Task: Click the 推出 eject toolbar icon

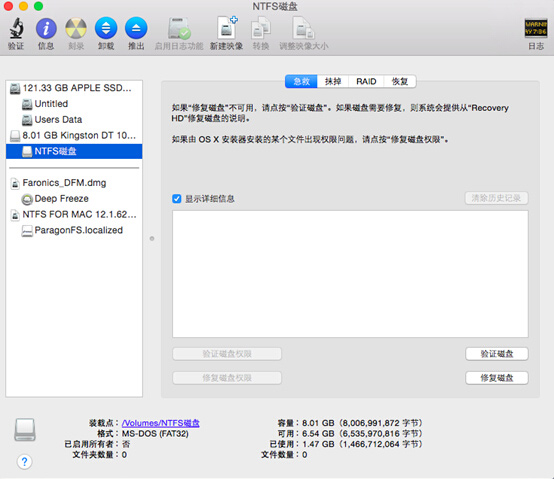Action: point(136,28)
